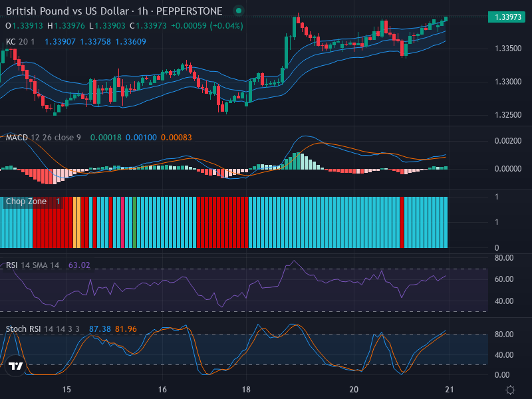Click the MACD line value 0.00100
Image resolution: width=532 pixels, height=399 pixels.
pyautogui.click(x=141, y=138)
